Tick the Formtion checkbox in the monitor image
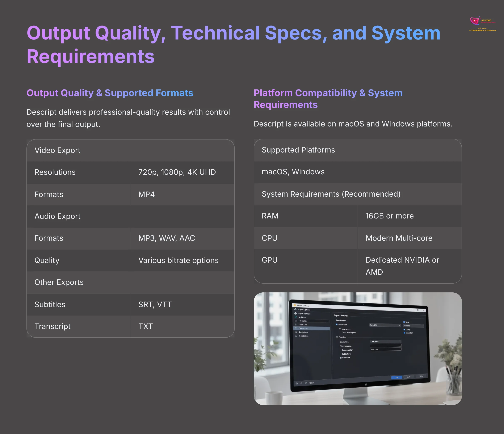This screenshot has height=434, width=504. (x=337, y=337)
